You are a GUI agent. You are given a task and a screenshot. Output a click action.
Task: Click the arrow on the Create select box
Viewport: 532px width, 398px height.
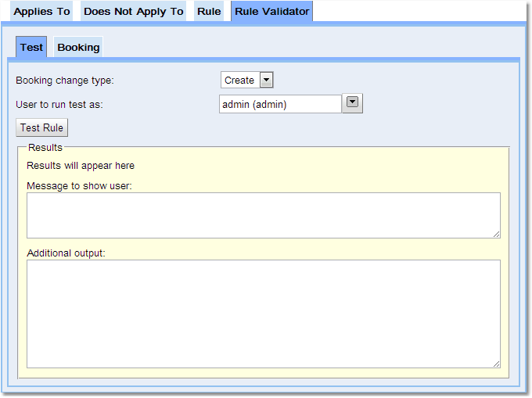[266, 80]
